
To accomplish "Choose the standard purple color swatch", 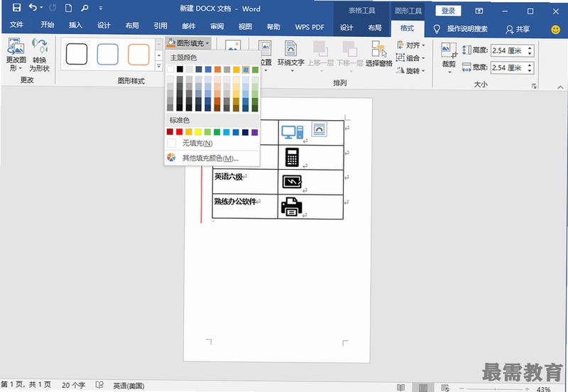I will pos(255,132).
